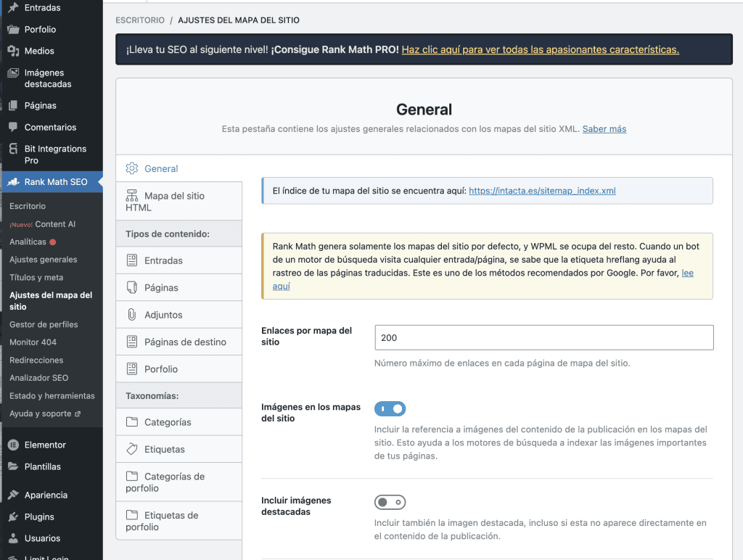This screenshot has width=743, height=560.
Task: Click the tag icon next to Etiquetas
Action: click(131, 449)
